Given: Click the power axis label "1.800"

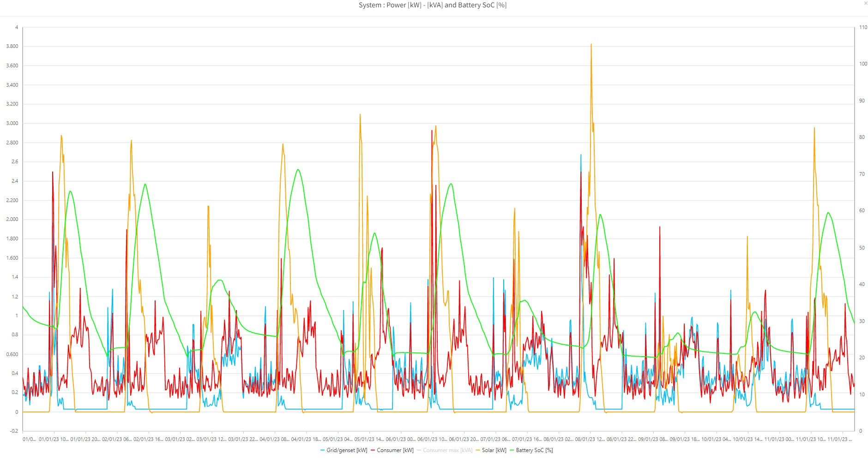Looking at the screenshot, I should (12, 238).
